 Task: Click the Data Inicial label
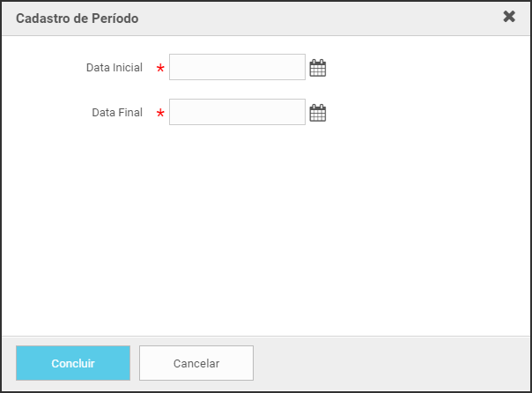[x=114, y=68]
